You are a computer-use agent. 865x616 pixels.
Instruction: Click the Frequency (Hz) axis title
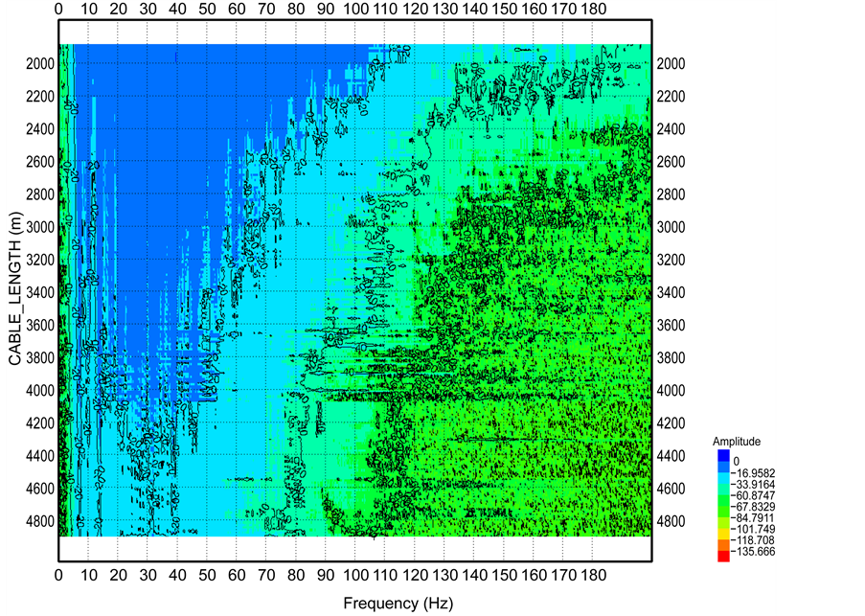[398, 604]
